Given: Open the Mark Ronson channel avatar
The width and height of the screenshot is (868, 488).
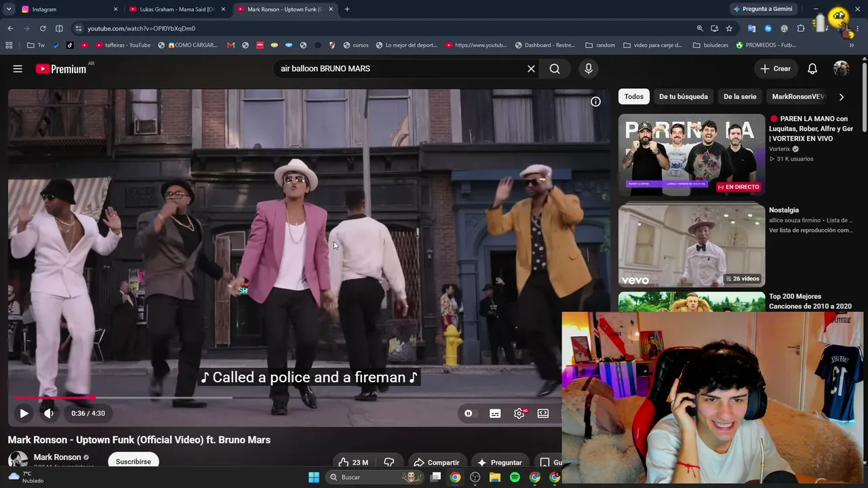Looking at the screenshot, I should 18,460.
